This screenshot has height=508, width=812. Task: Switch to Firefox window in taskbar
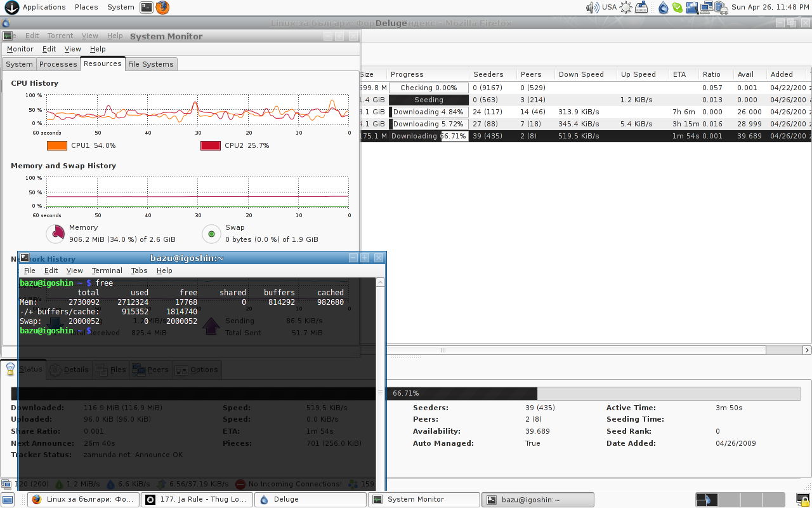84,500
